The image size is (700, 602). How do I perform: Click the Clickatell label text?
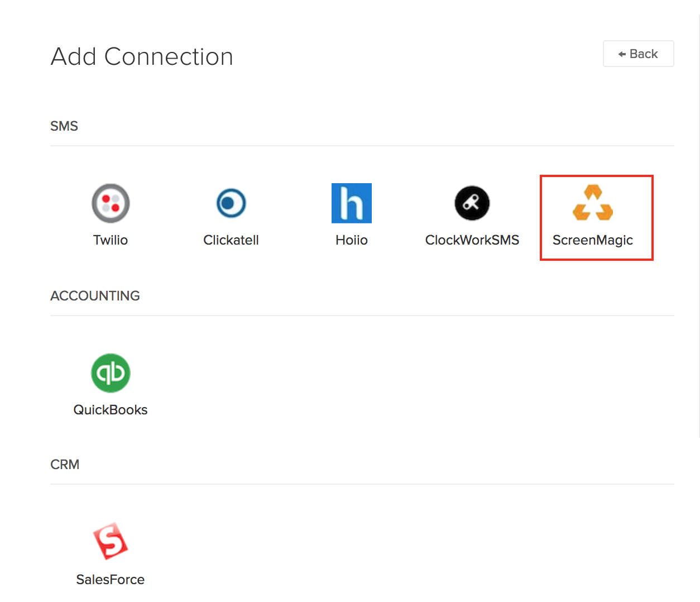coord(231,240)
